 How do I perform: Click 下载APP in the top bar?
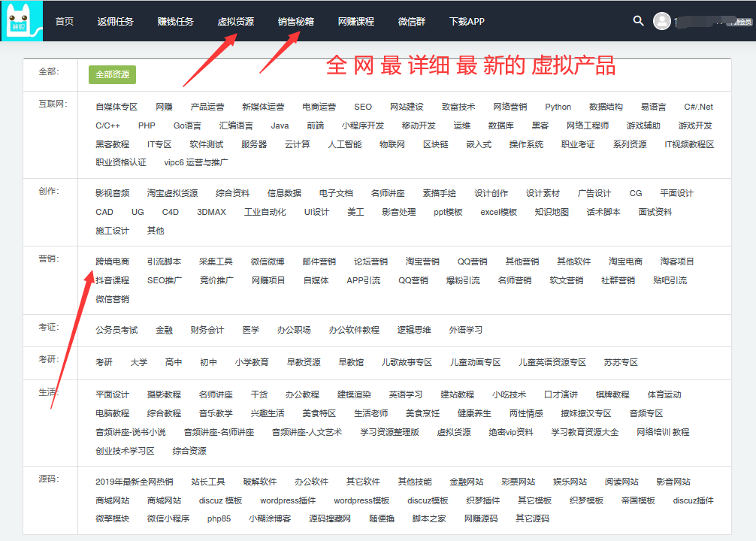(467, 22)
